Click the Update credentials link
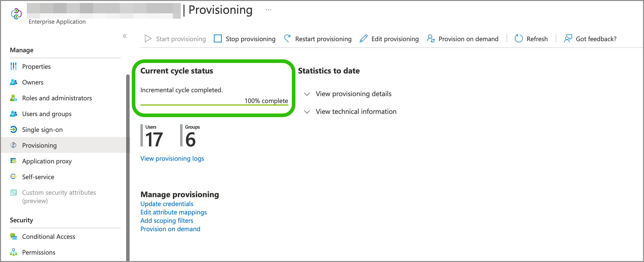 tap(167, 204)
